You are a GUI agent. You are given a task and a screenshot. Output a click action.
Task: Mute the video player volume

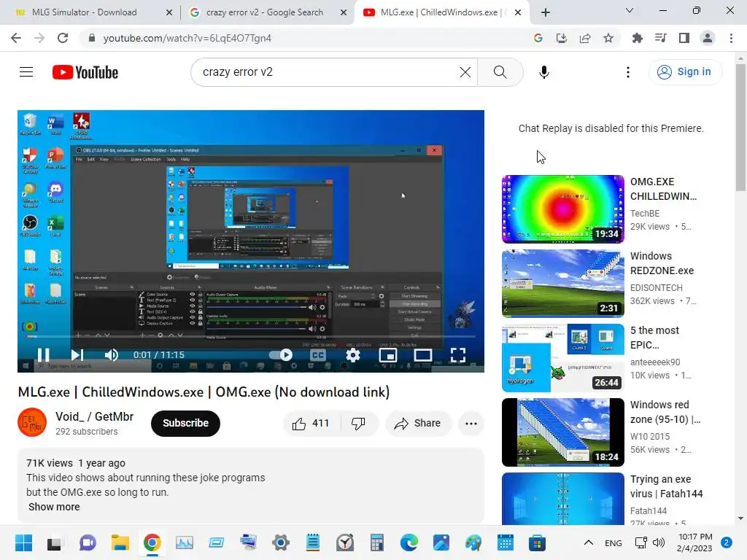pos(112,355)
